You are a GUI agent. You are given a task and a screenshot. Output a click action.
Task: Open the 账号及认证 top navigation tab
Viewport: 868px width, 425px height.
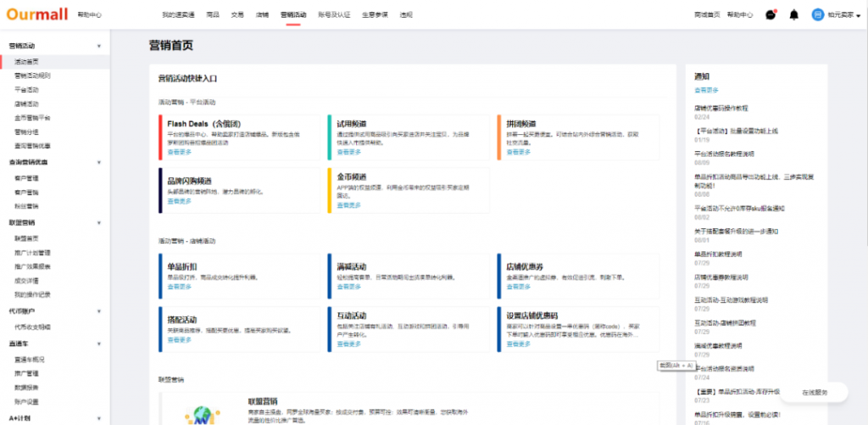(x=334, y=15)
